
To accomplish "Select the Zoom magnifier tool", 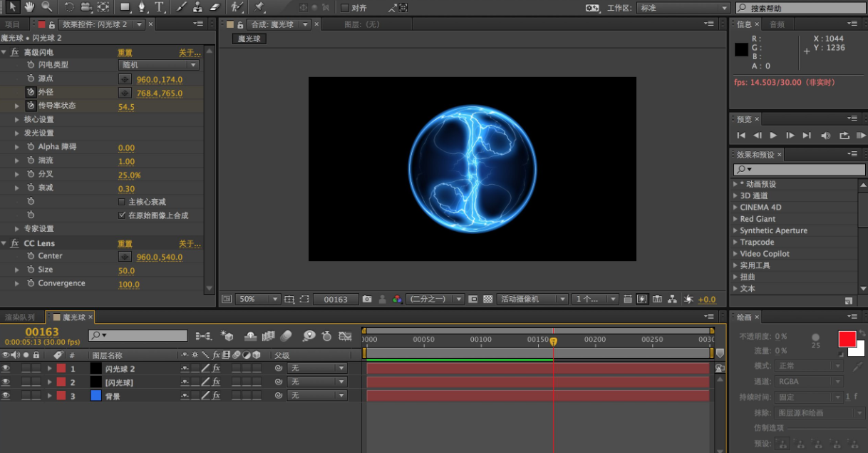I will (x=46, y=7).
